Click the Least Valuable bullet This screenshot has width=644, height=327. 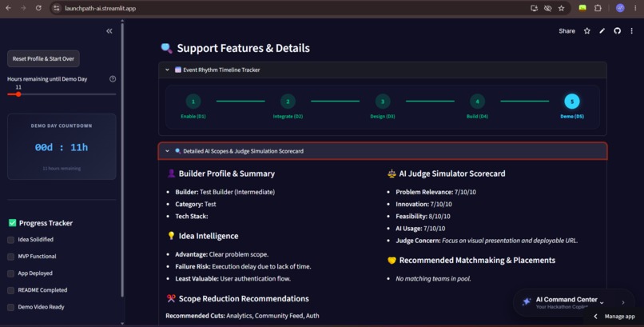(x=233, y=278)
